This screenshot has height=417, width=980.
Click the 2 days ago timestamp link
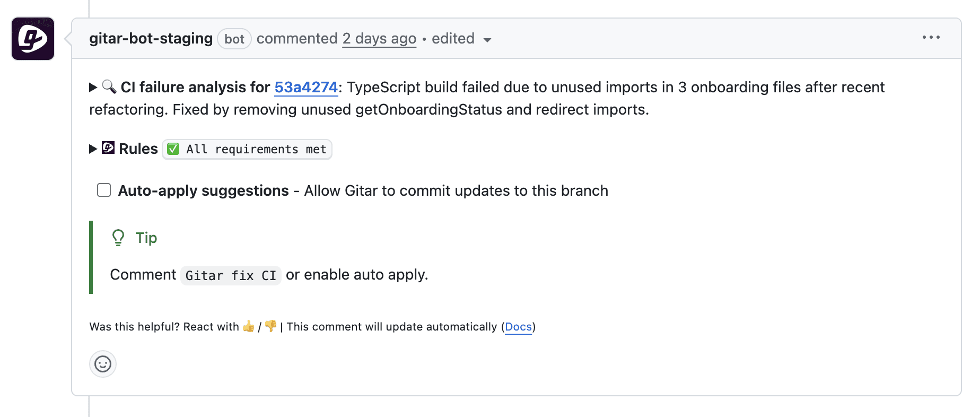pos(379,38)
